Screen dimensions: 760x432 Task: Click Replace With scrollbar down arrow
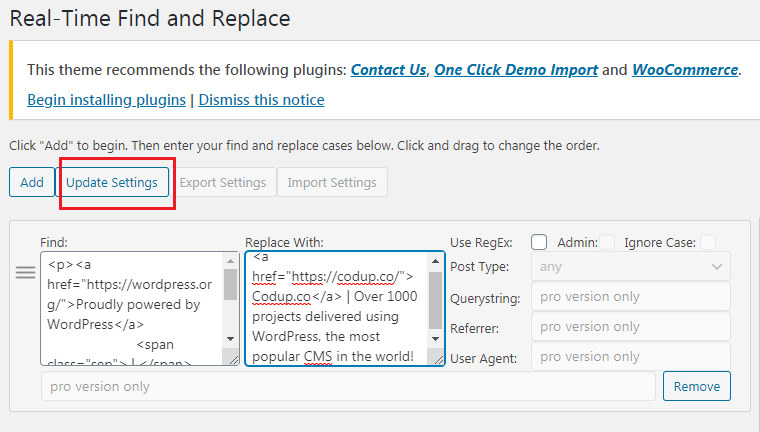tap(435, 339)
